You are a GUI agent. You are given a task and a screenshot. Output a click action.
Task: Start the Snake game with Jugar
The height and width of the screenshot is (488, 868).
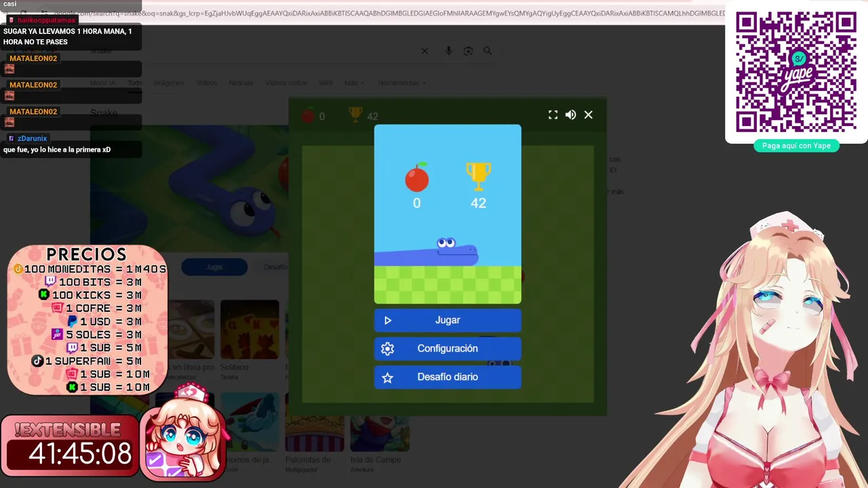448,320
